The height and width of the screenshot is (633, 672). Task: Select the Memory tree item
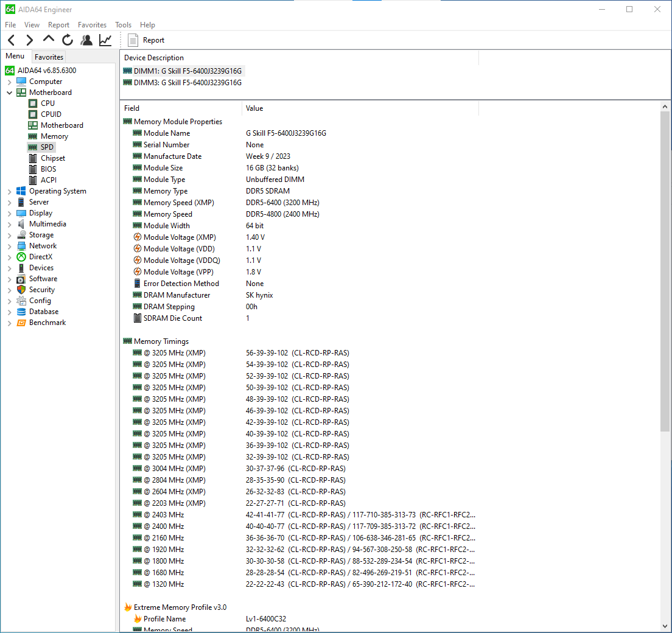(x=48, y=136)
